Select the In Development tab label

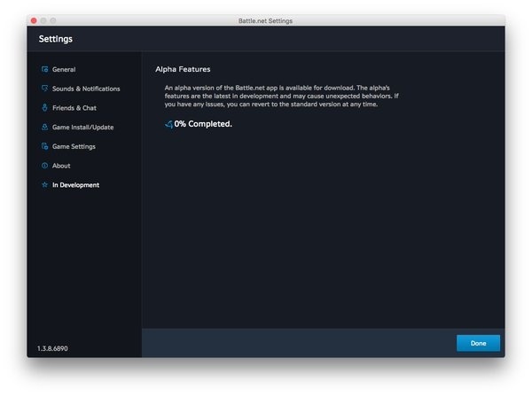point(75,185)
